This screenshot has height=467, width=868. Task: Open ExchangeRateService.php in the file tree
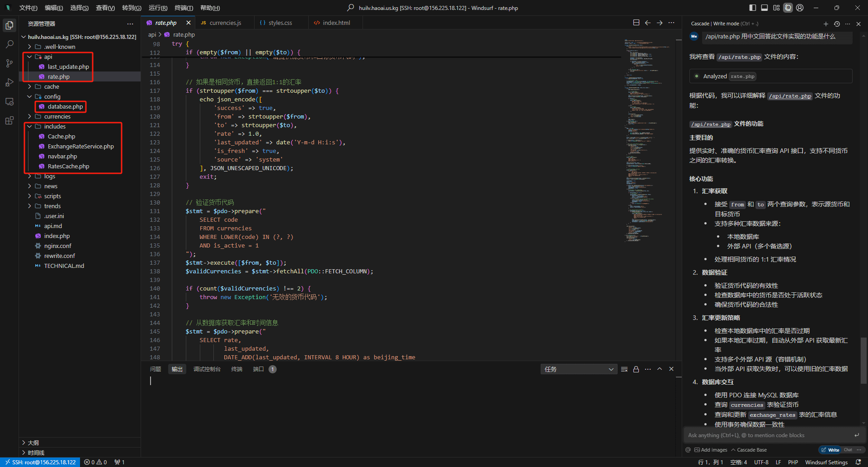tap(80, 146)
